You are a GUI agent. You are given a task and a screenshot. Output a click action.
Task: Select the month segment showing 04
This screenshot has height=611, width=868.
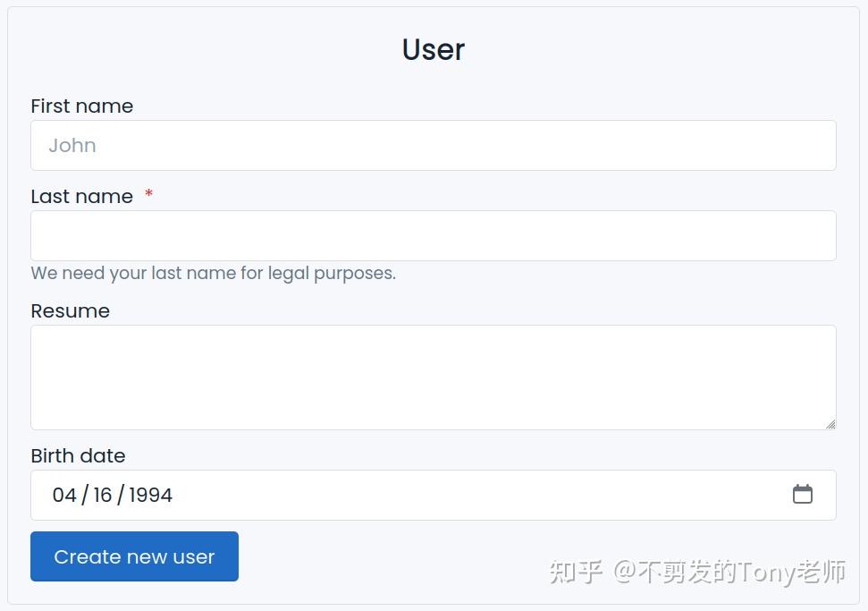point(64,495)
